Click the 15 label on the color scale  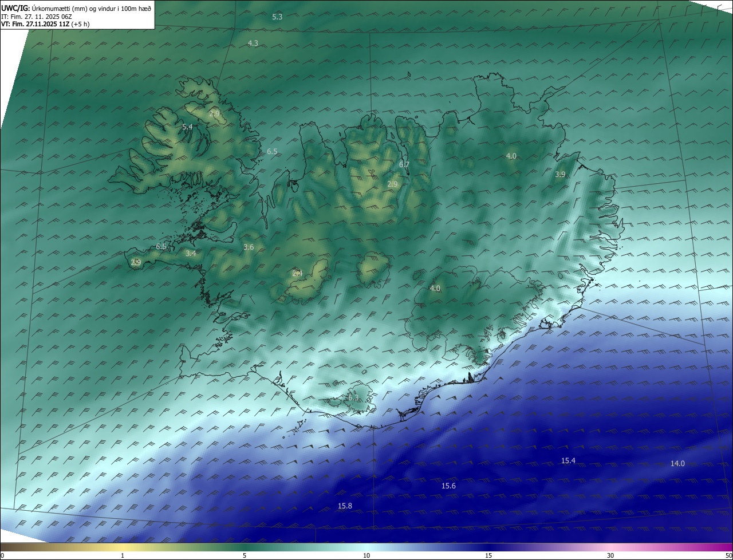(x=488, y=556)
